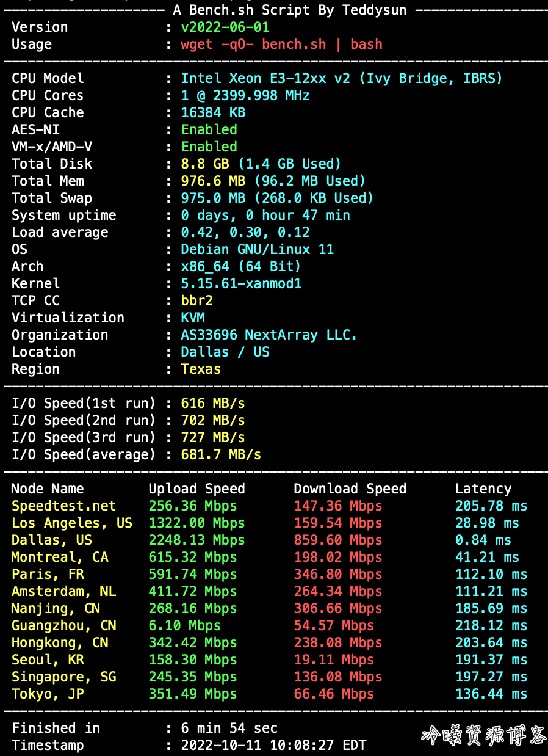The width and height of the screenshot is (548, 756).
Task: Click the Upload Speed column header
Action: point(196,489)
